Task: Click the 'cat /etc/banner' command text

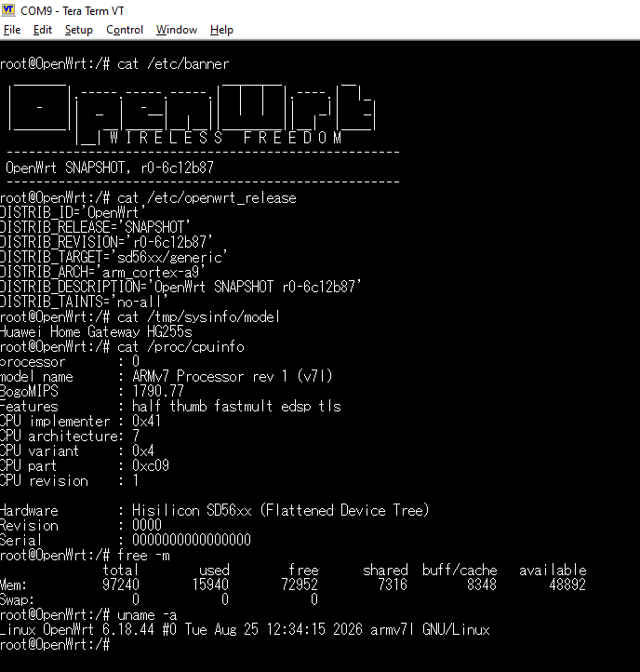Action: pyautogui.click(x=173, y=64)
